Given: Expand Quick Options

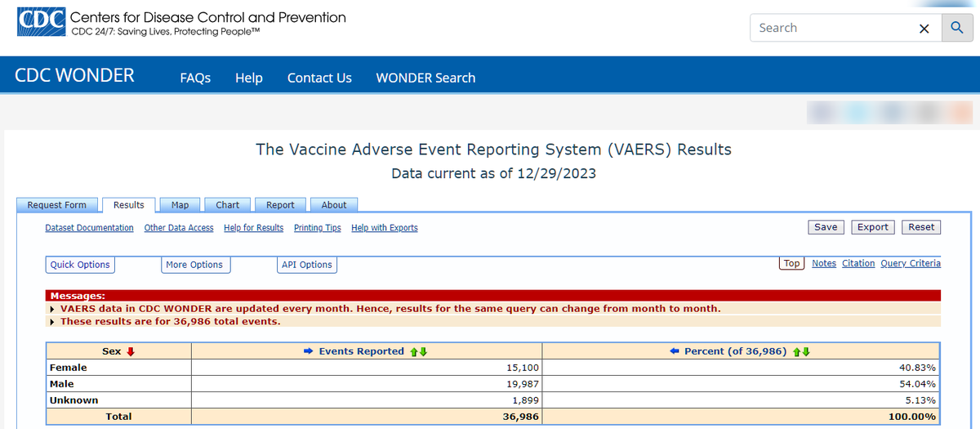Looking at the screenshot, I should [80, 265].
